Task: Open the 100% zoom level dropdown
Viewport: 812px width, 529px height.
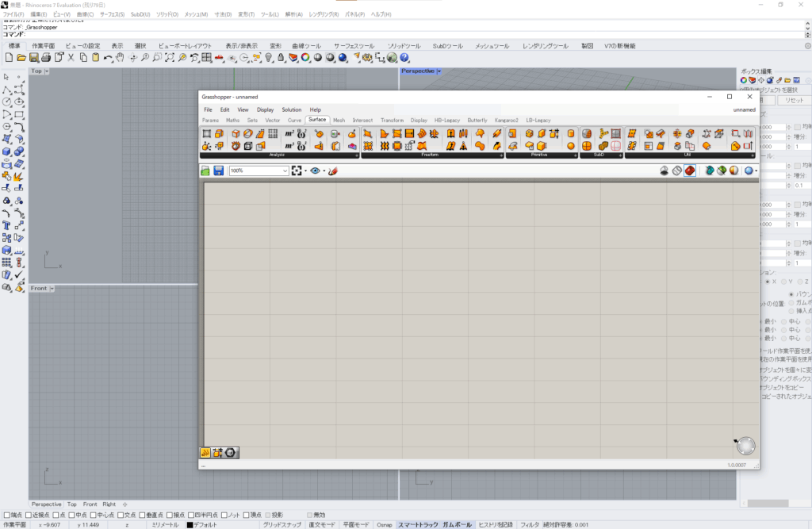Action: click(x=285, y=171)
